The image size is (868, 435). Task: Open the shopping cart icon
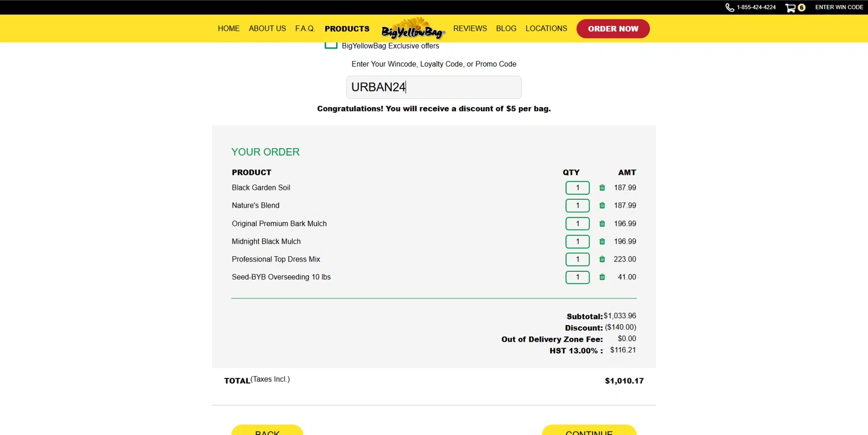tap(790, 8)
